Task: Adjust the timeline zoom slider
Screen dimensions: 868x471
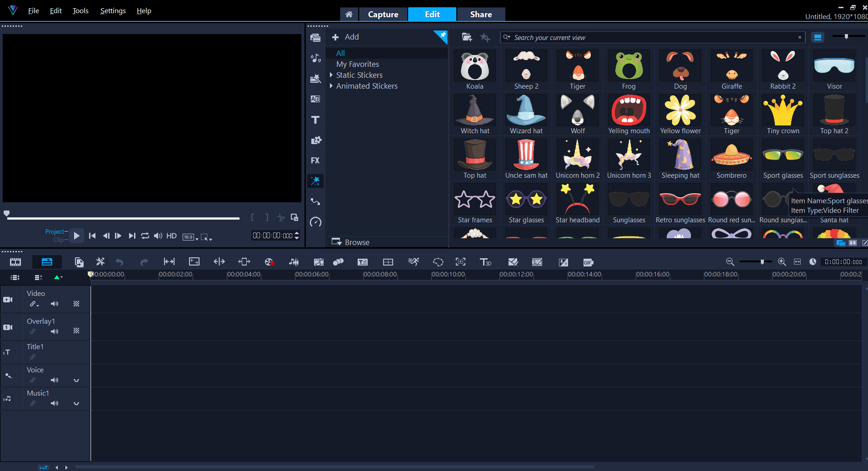Action: pyautogui.click(x=762, y=262)
